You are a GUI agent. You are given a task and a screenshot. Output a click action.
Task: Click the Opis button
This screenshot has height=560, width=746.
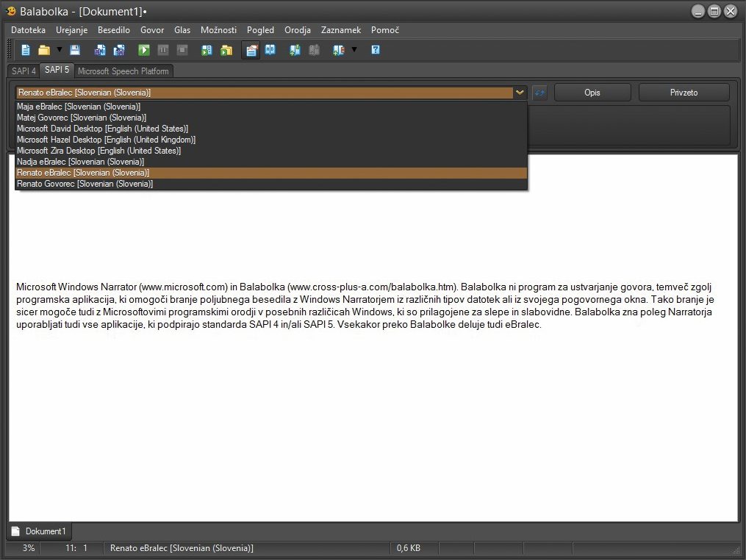pos(592,93)
